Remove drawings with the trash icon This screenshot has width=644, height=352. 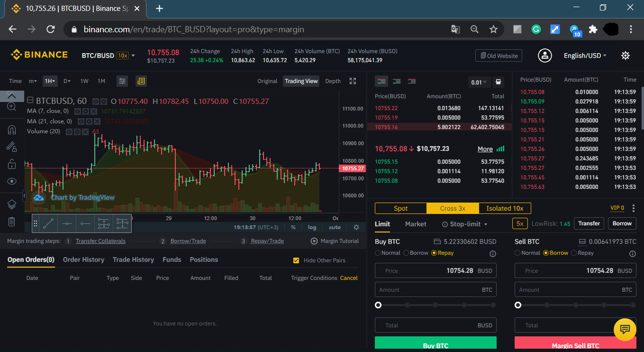[12, 222]
